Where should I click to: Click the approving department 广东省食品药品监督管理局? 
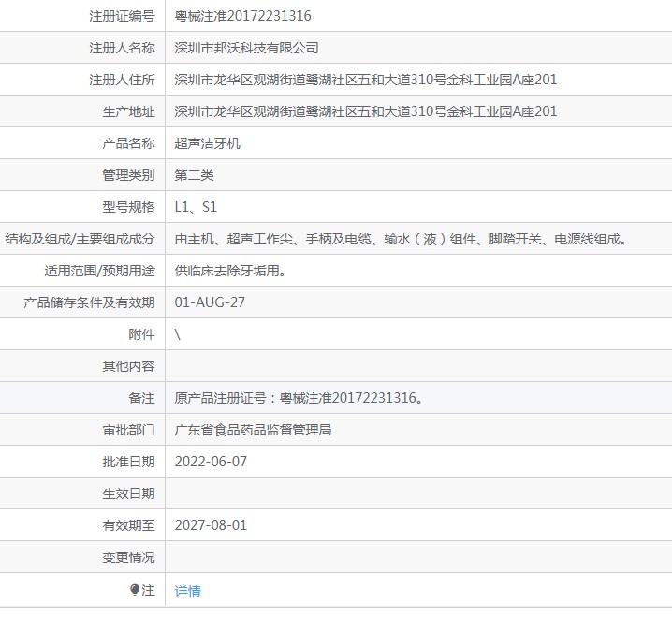coord(253,430)
